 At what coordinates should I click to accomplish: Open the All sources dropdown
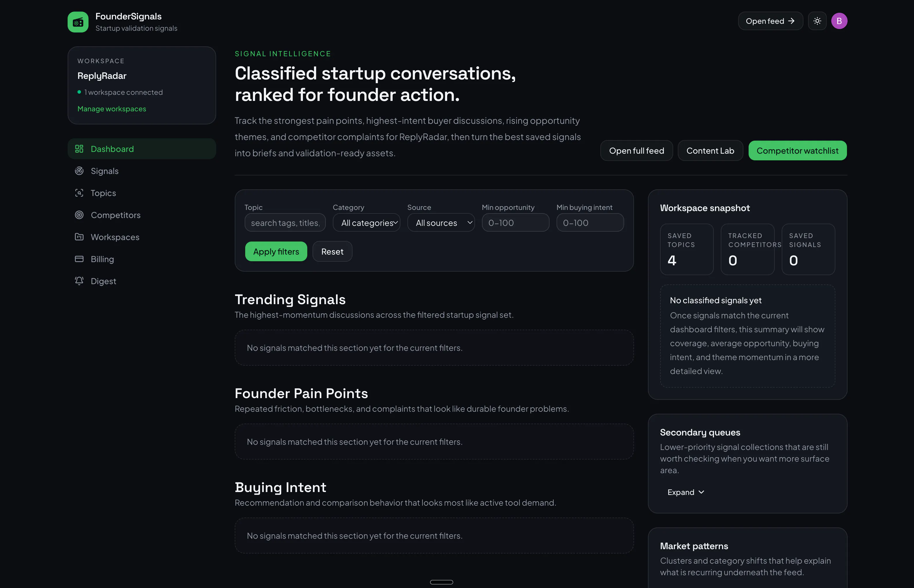pos(440,223)
